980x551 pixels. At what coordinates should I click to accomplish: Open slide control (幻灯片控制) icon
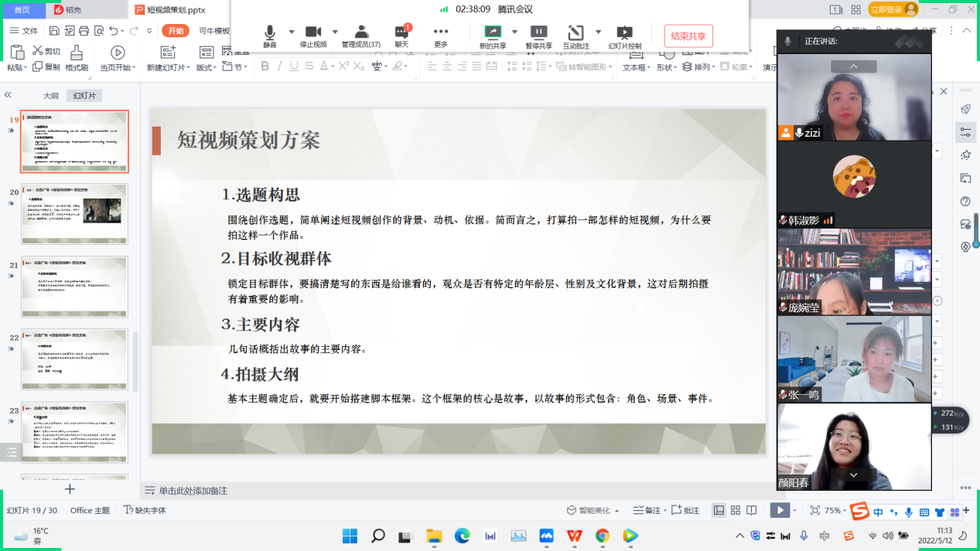[624, 36]
